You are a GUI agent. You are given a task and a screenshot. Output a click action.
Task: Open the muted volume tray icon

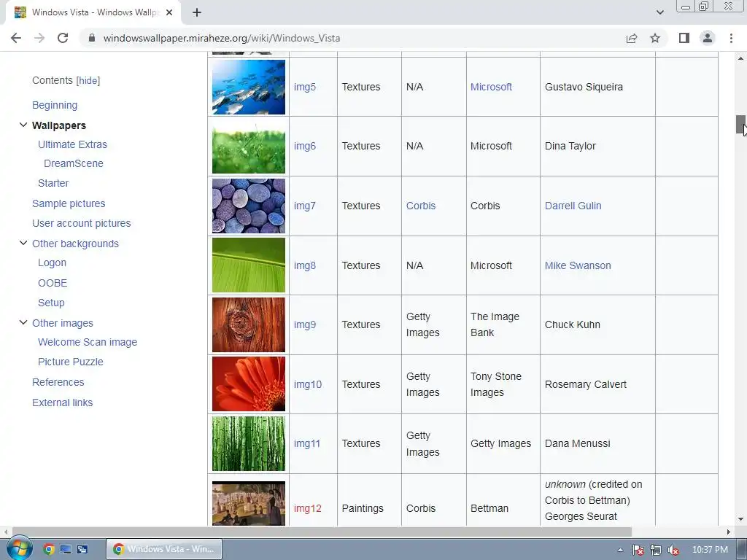tap(673, 550)
